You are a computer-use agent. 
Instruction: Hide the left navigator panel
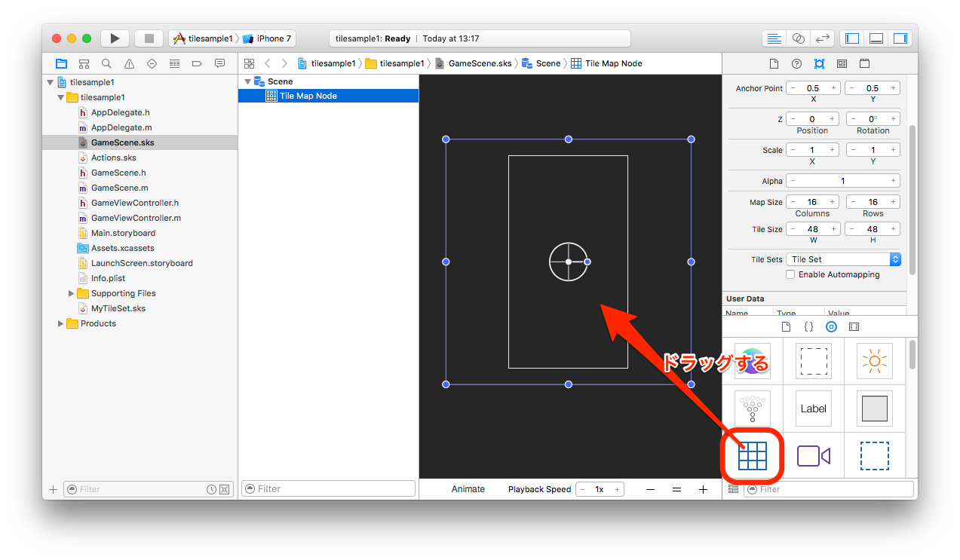851,38
